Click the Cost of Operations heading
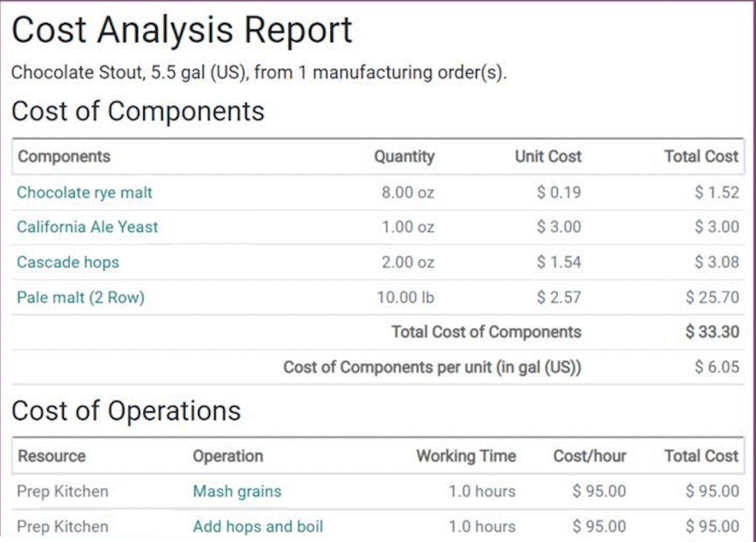Image resolution: width=756 pixels, height=542 pixels. [x=126, y=411]
